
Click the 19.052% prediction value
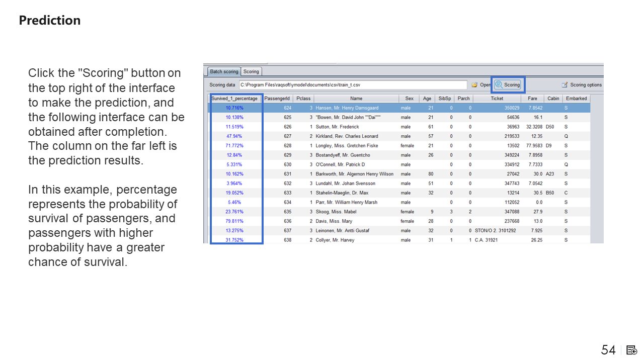point(234,193)
